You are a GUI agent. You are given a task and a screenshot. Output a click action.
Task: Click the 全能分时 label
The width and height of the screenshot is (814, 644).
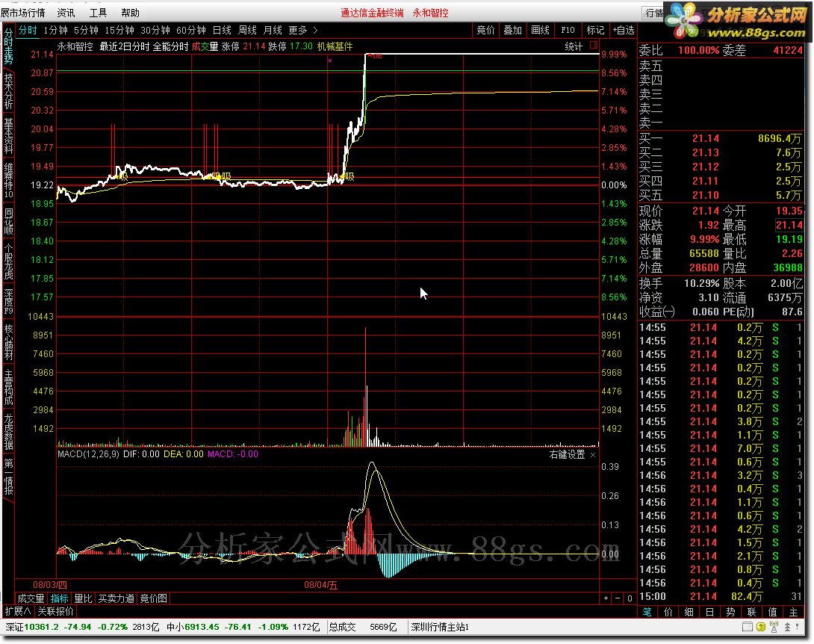tap(170, 46)
